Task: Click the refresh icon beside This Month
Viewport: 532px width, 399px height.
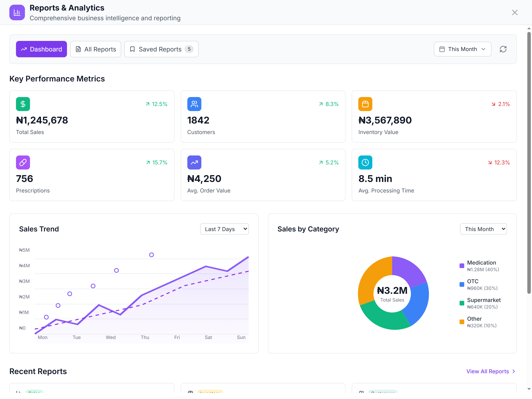Action: pos(503,49)
